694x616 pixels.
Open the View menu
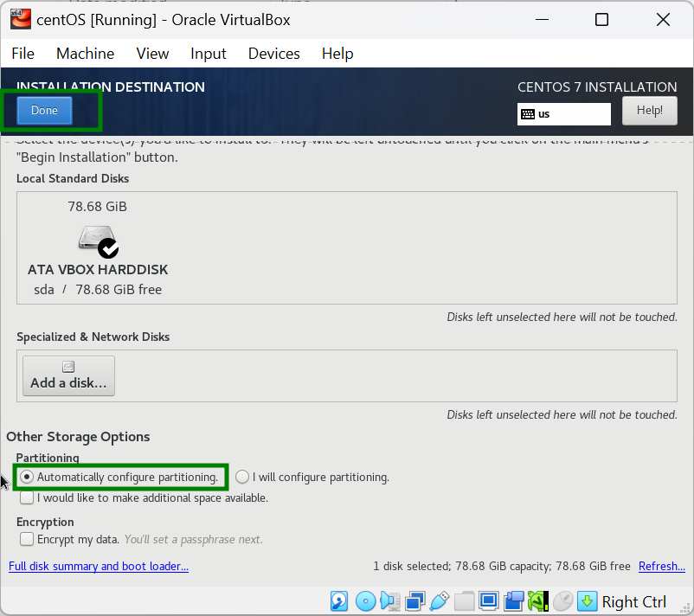(x=152, y=54)
